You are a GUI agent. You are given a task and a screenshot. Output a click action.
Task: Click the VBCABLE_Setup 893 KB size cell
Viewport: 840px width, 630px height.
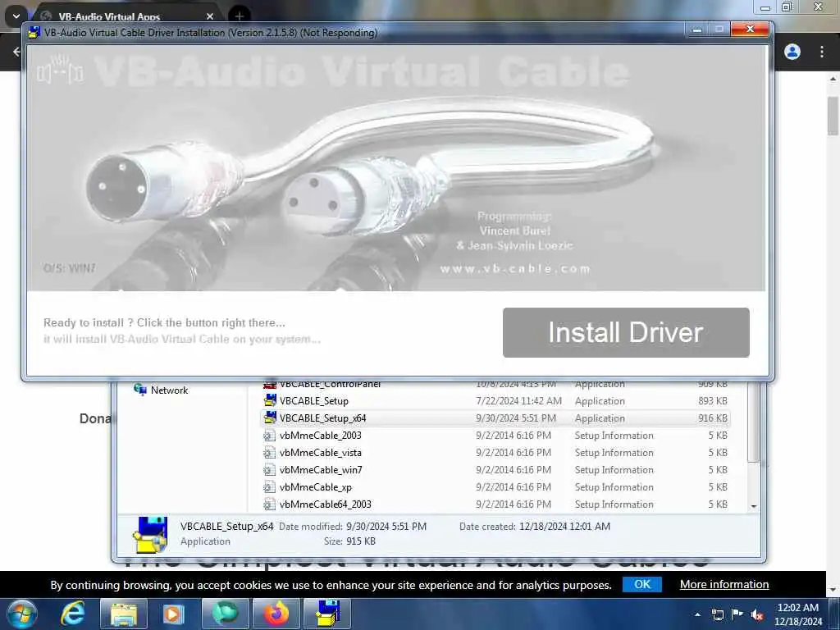[713, 400]
